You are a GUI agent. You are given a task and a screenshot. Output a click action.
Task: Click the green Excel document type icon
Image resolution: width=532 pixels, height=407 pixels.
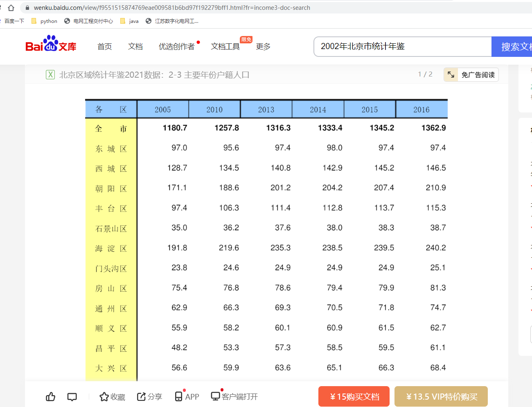point(50,74)
